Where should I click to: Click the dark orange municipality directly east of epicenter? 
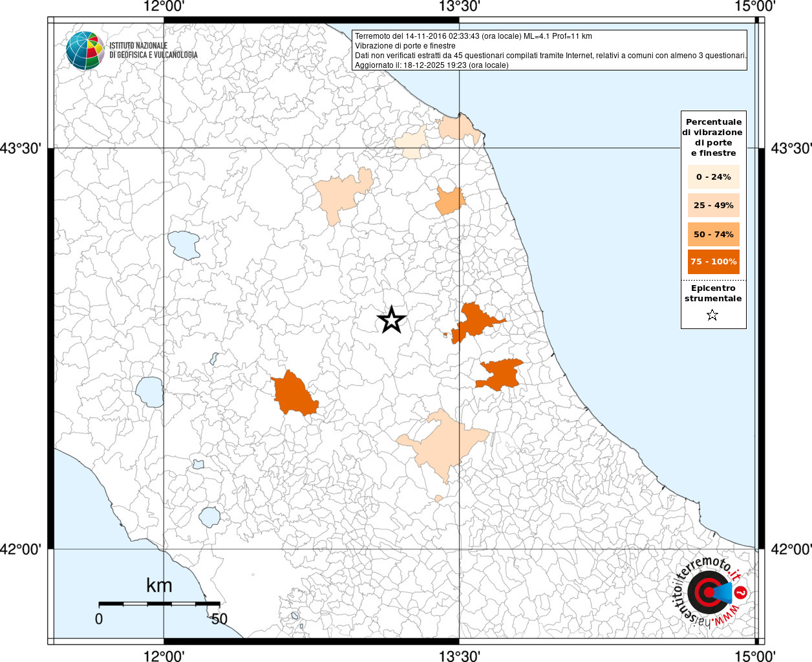475,321
